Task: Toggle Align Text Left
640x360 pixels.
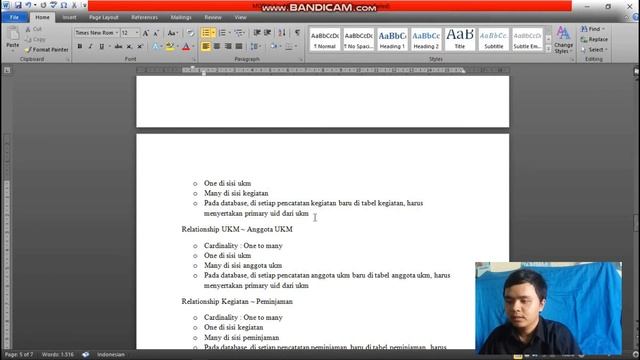Action: (206, 46)
